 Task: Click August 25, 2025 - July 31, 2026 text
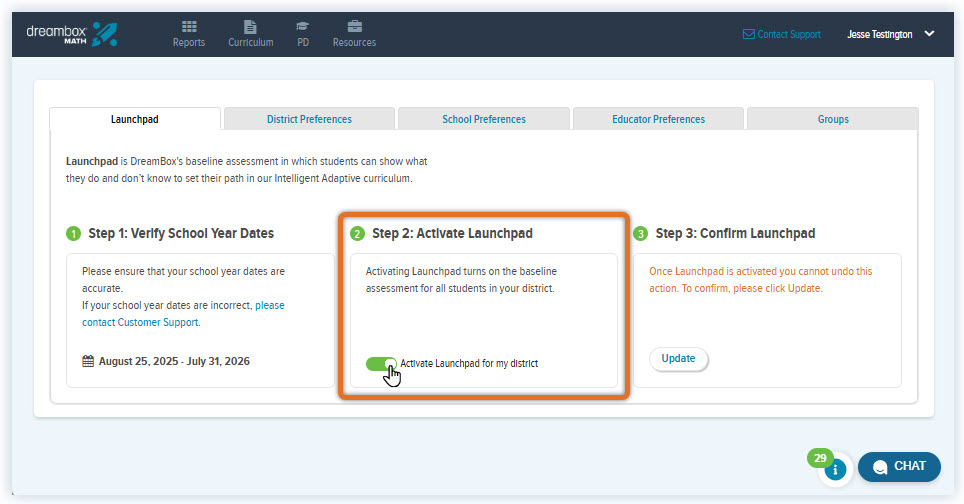tap(175, 361)
